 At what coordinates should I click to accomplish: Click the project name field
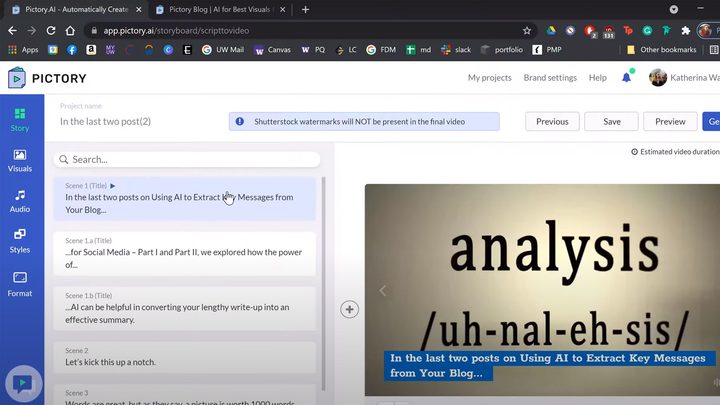tap(105, 121)
